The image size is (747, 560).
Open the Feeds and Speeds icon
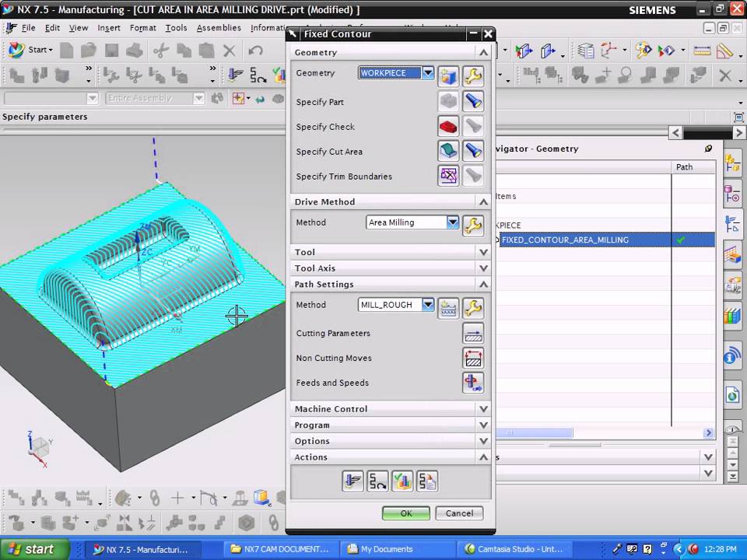coord(473,383)
